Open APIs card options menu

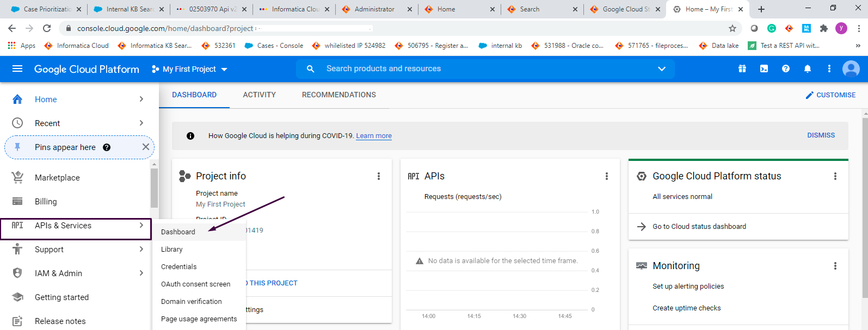(607, 176)
